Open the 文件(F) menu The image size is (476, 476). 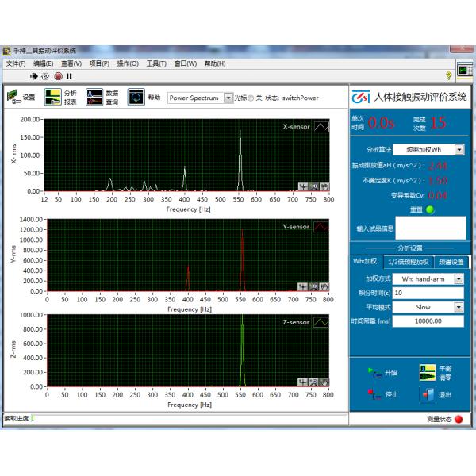(x=16, y=63)
